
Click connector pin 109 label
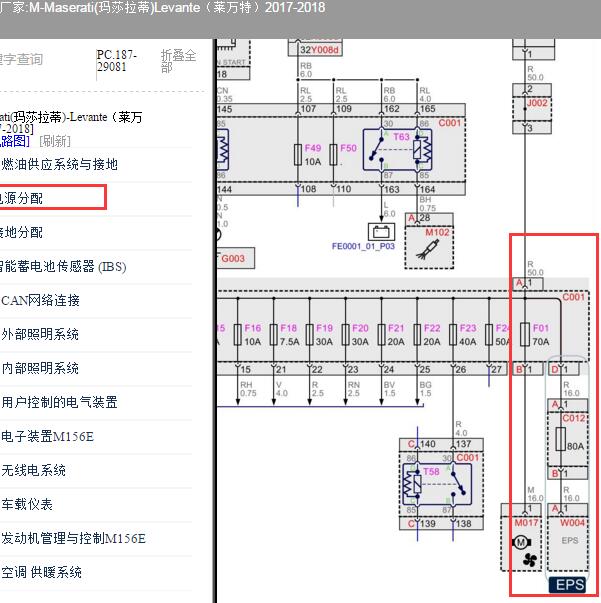344,109
